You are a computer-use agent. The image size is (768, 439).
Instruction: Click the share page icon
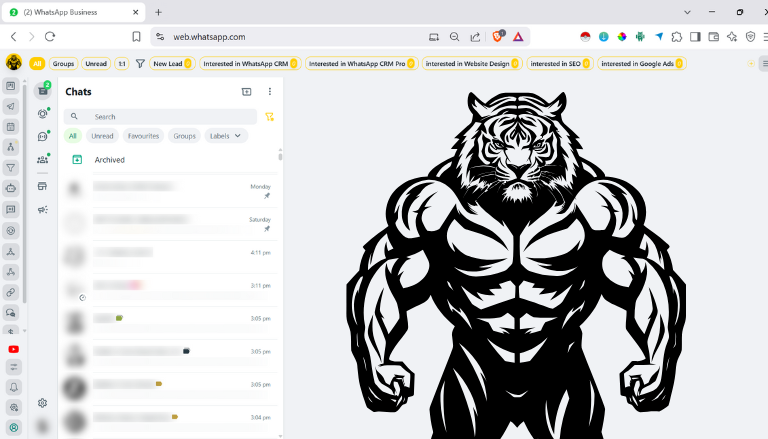pyautogui.click(x=475, y=37)
